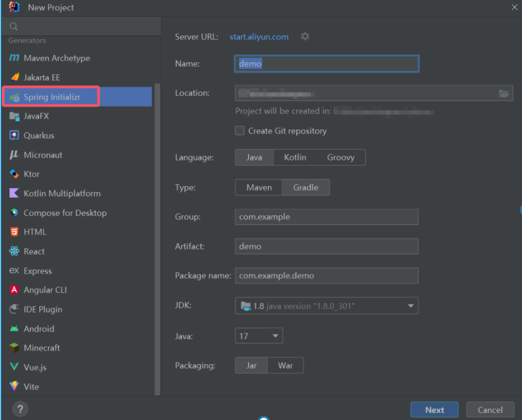Close the New Project dialog

pos(514,7)
